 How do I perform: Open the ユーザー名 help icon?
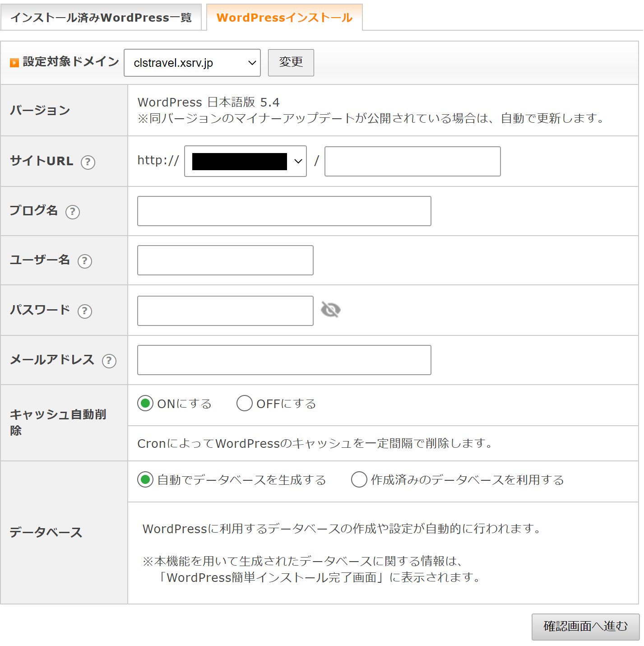coord(85,261)
